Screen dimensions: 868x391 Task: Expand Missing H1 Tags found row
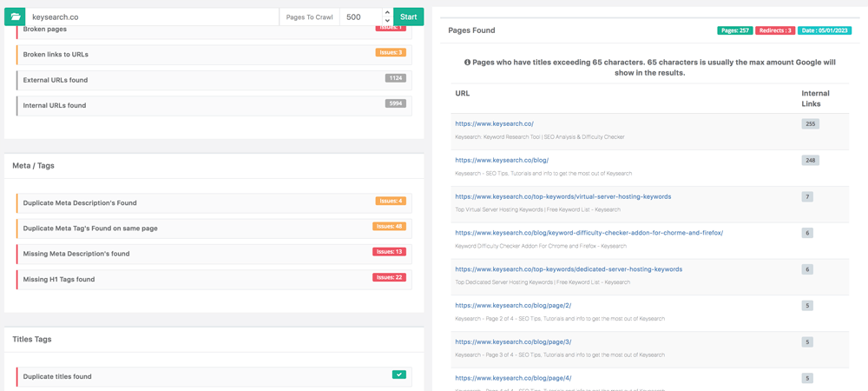tap(214, 279)
